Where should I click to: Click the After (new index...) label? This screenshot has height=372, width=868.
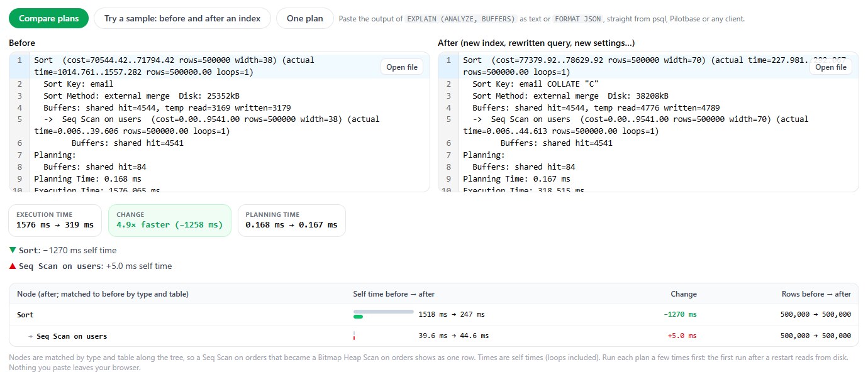[x=536, y=43]
